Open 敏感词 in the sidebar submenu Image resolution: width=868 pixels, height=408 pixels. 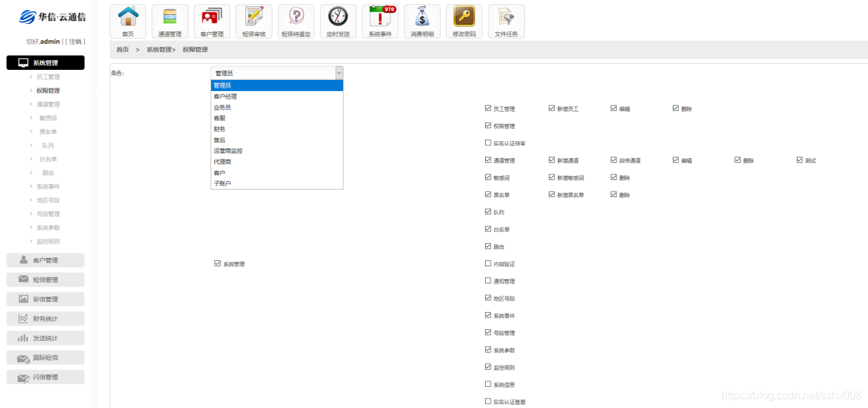pos(48,118)
